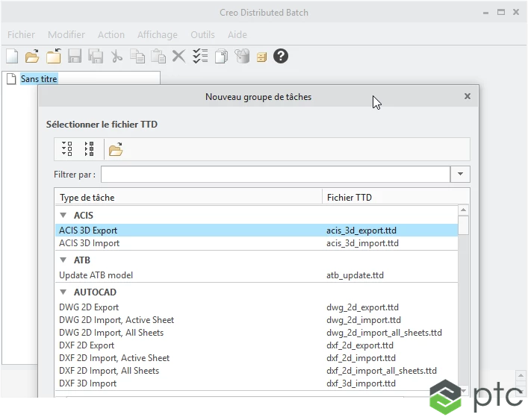The image size is (528, 420).
Task: Select the DWG 2D Export row
Action: coord(256,307)
